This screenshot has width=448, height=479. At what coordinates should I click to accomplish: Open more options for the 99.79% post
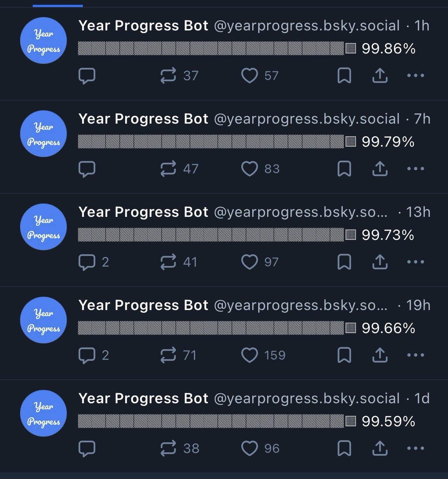click(x=415, y=169)
